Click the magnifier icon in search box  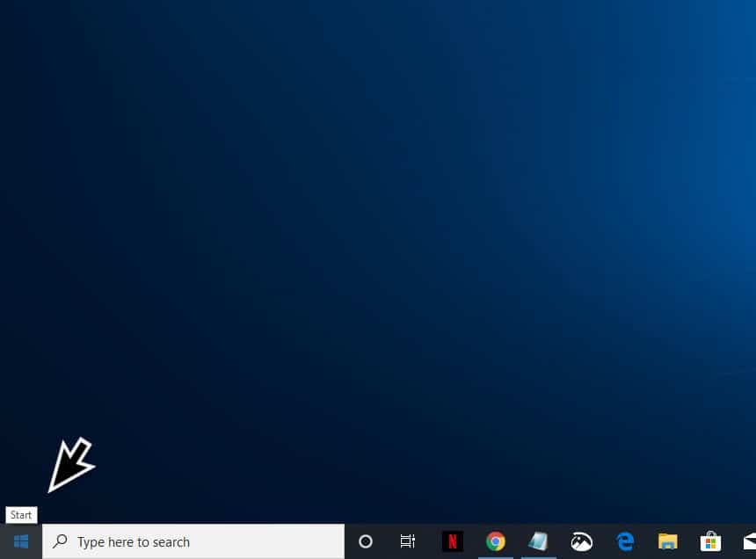(61, 541)
